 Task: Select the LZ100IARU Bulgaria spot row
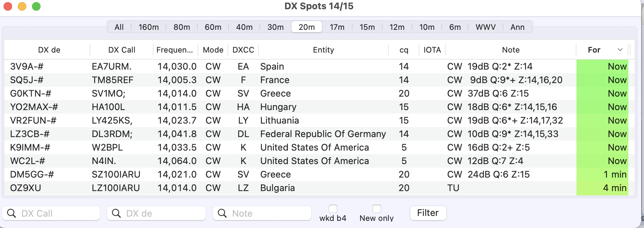point(249,188)
